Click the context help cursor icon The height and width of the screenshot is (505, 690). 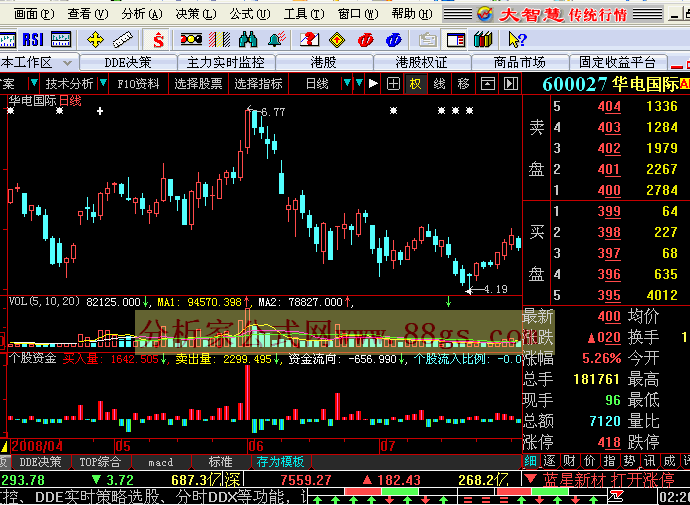(x=517, y=40)
